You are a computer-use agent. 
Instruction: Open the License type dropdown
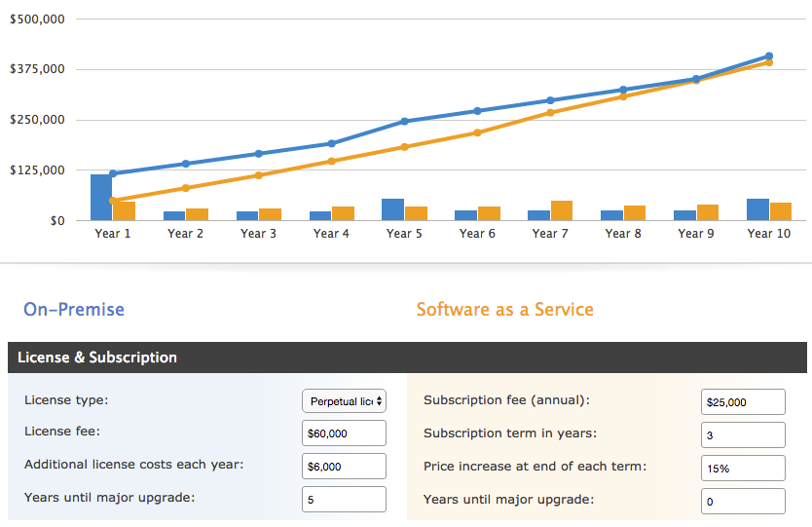pos(344,401)
